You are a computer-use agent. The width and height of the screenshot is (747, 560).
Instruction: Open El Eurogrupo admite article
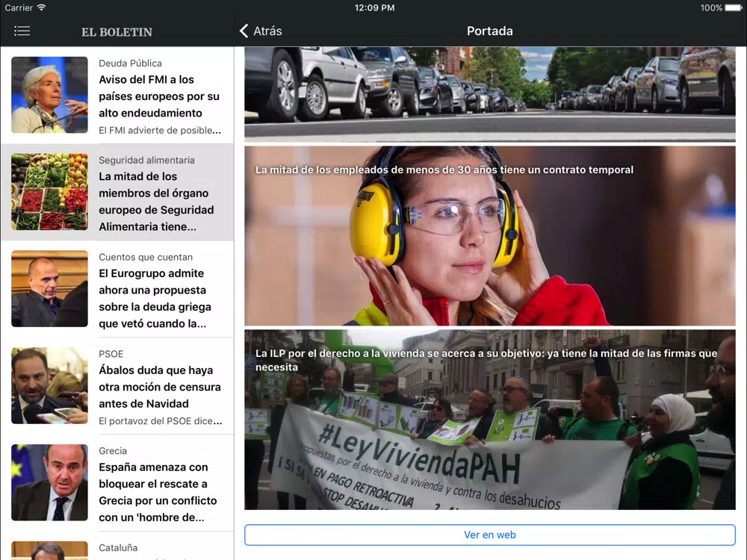pyautogui.click(x=117, y=289)
